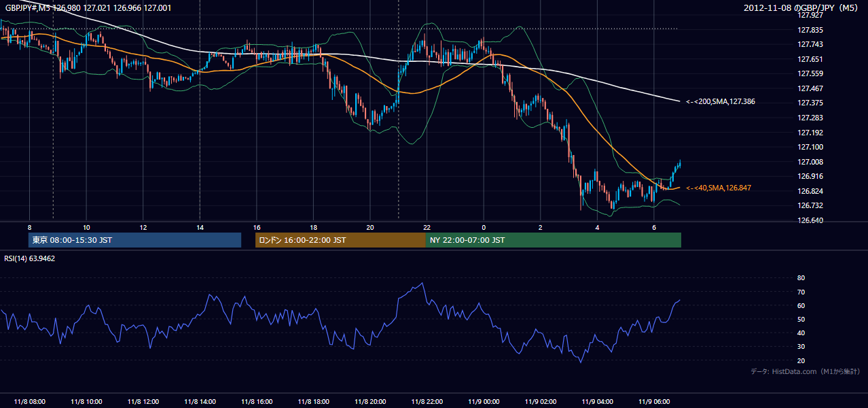Click price level 127.192 on the axis
The height and width of the screenshot is (408, 868).
click(810, 133)
